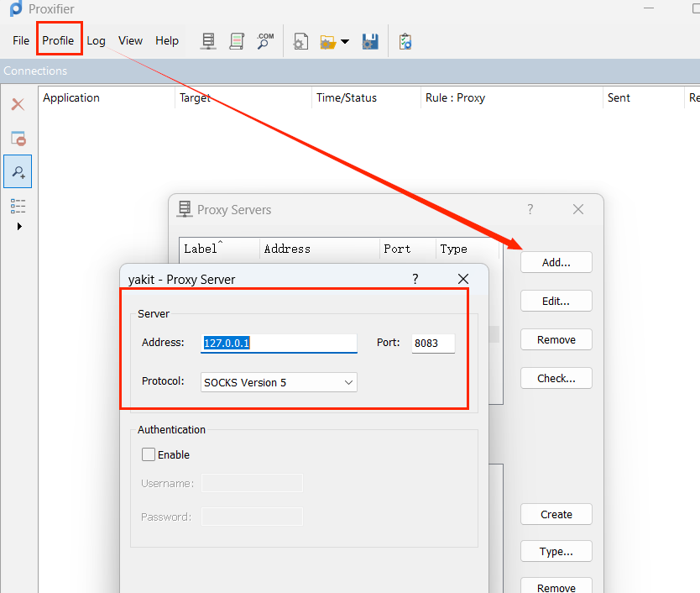Sort proxy list by Label column

click(219, 249)
